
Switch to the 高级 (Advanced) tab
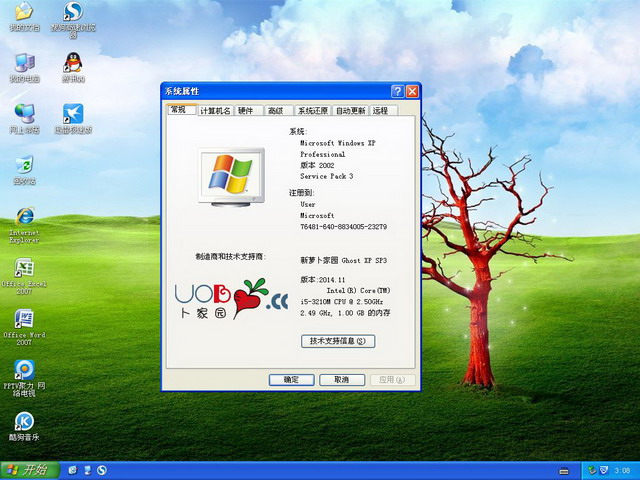point(278,111)
